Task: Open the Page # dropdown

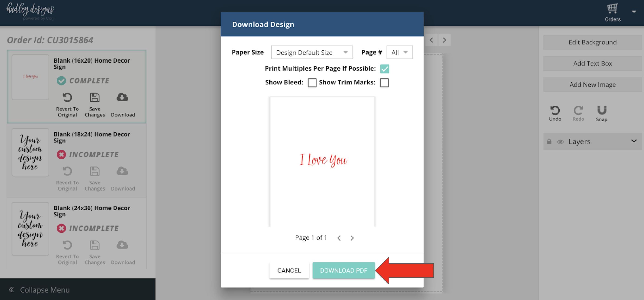Action: click(x=399, y=52)
